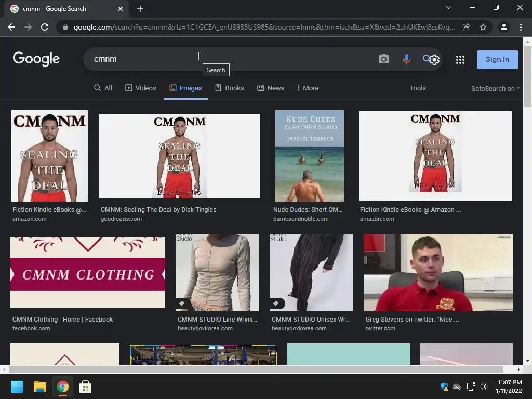
Task: Click CMNM Clothing - Home | Facebook link
Action: [62, 320]
